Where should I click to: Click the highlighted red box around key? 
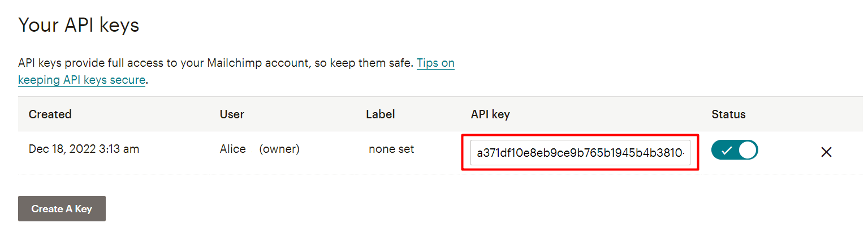(x=581, y=152)
